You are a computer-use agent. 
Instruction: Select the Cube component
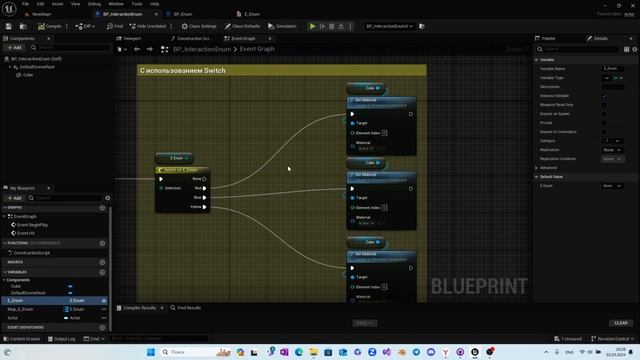click(x=28, y=75)
